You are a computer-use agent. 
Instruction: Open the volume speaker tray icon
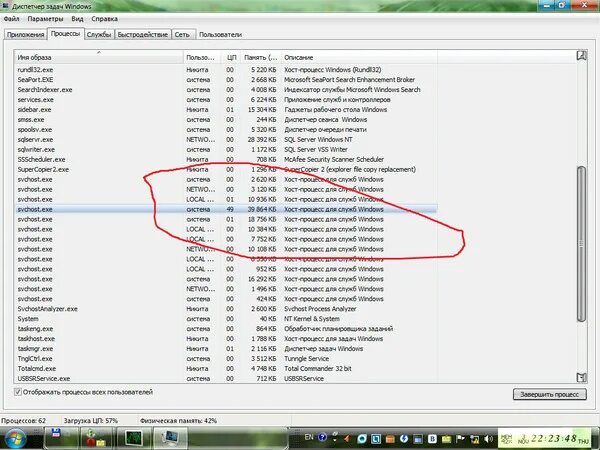click(488, 439)
